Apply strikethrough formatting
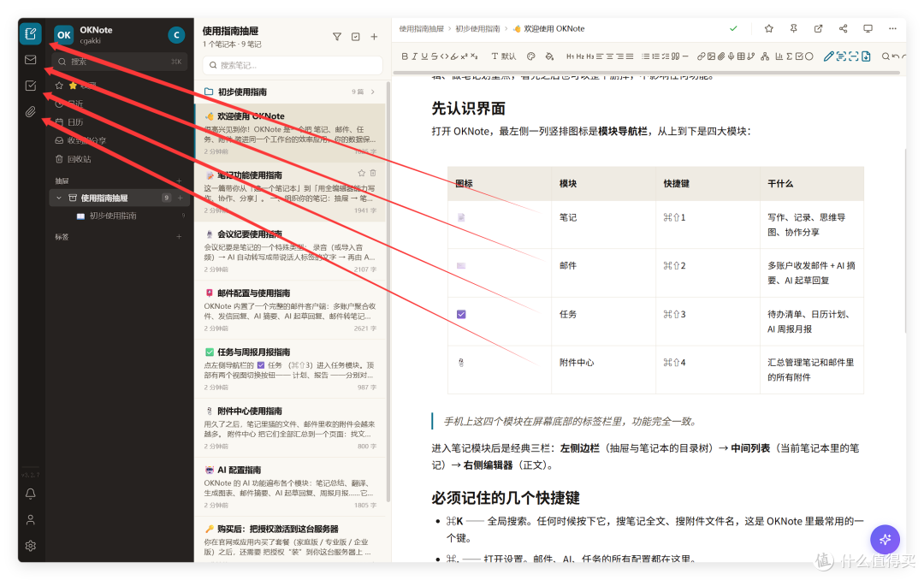The width and height of the screenshot is (924, 580). [x=435, y=56]
